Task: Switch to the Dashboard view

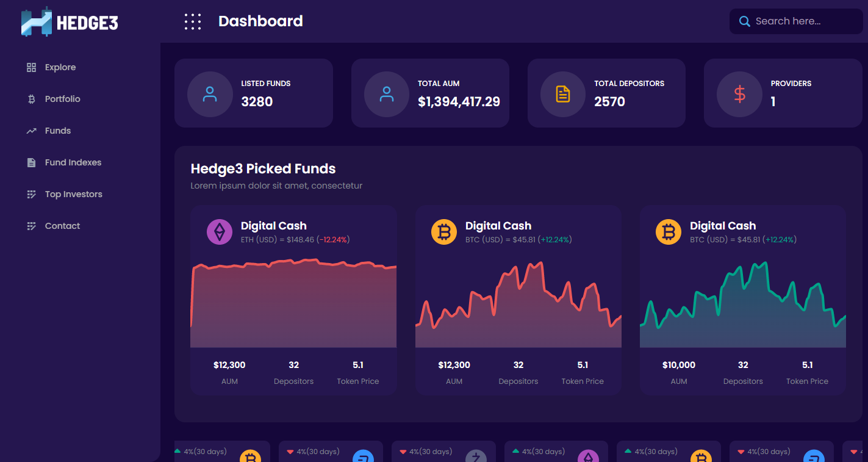Action: [260, 21]
